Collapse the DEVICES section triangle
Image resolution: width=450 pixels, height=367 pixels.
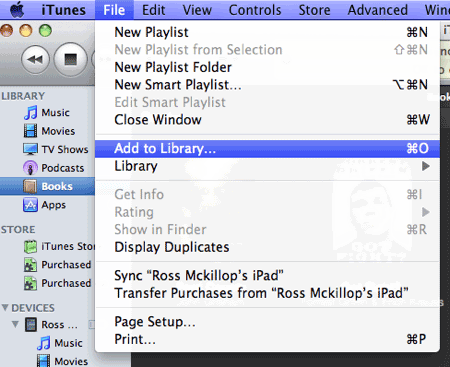tap(5, 307)
